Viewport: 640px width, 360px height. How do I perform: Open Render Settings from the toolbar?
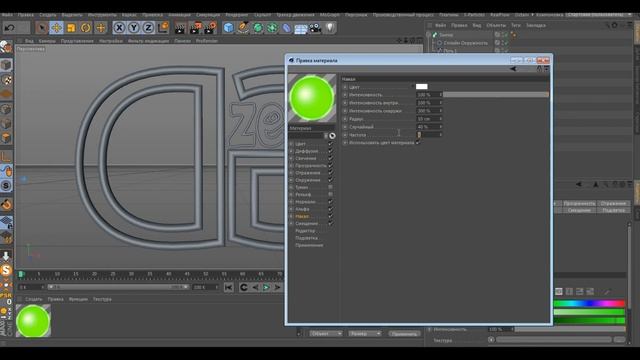tap(210, 28)
